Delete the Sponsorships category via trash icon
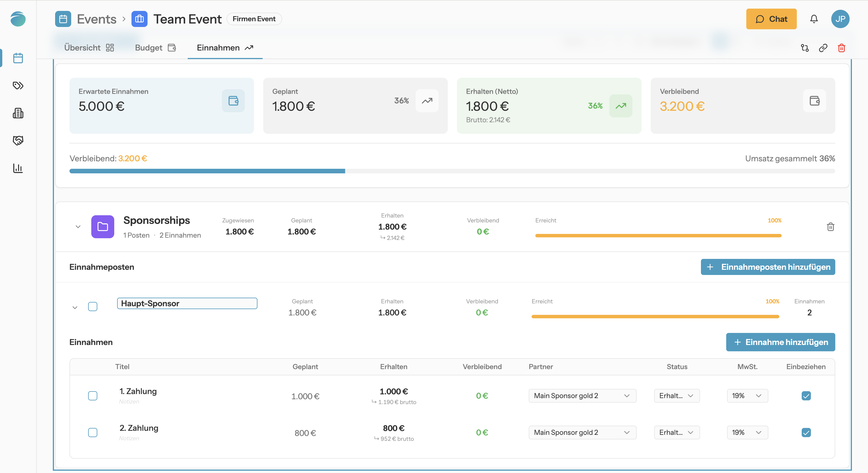This screenshot has width=868, height=473. (830, 227)
